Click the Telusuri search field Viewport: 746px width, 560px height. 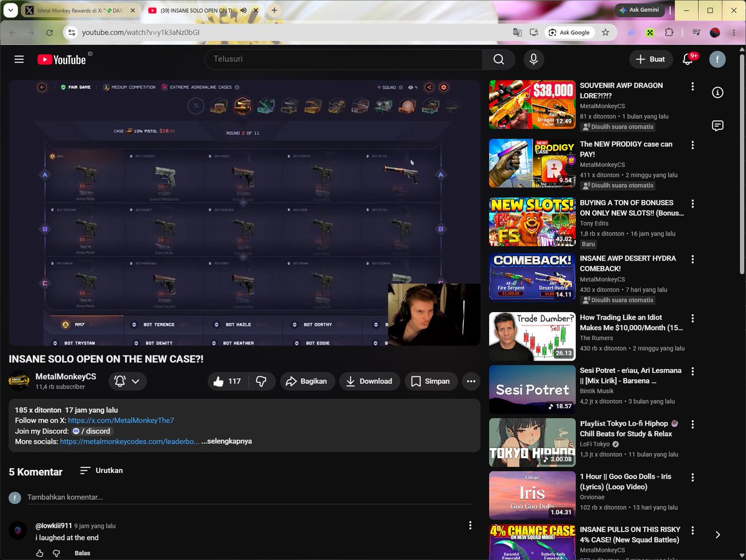click(x=343, y=59)
